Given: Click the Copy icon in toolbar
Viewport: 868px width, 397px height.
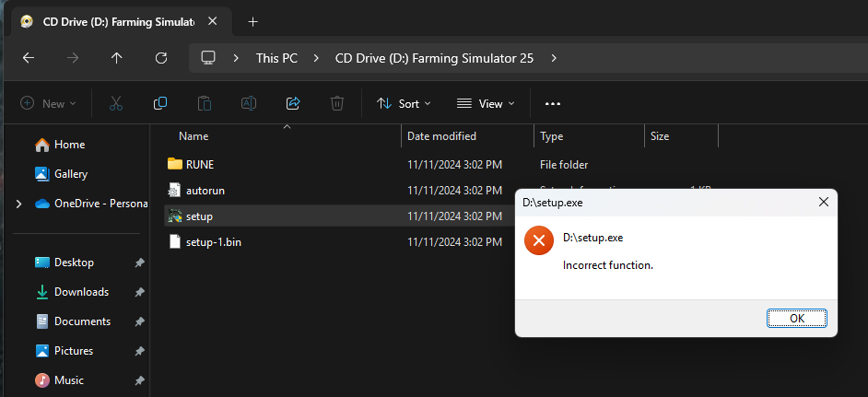Looking at the screenshot, I should [x=160, y=103].
